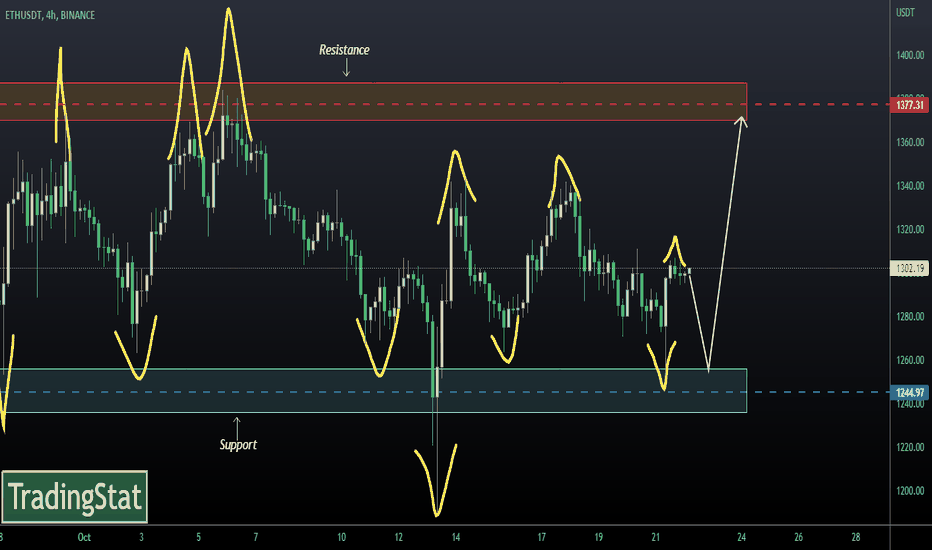This screenshot has width=932, height=550.
Task: Click the 1400.00 price axis value
Action: [x=910, y=55]
